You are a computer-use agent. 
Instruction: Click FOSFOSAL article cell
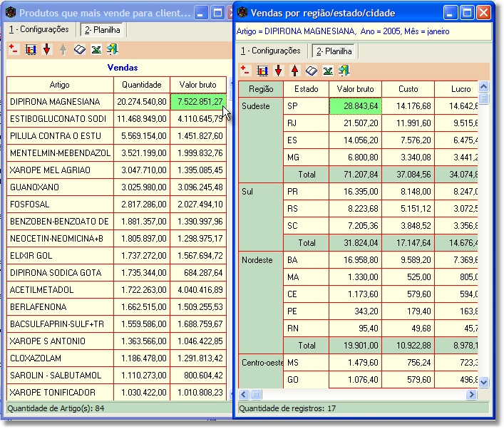(60, 205)
